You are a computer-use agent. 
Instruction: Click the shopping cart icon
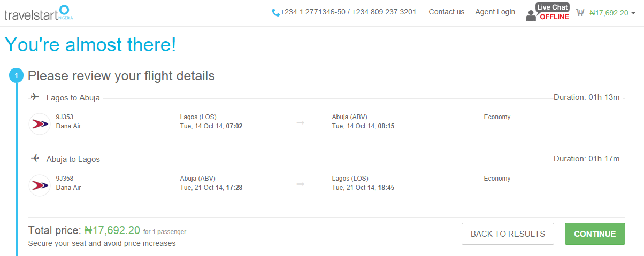(x=580, y=12)
